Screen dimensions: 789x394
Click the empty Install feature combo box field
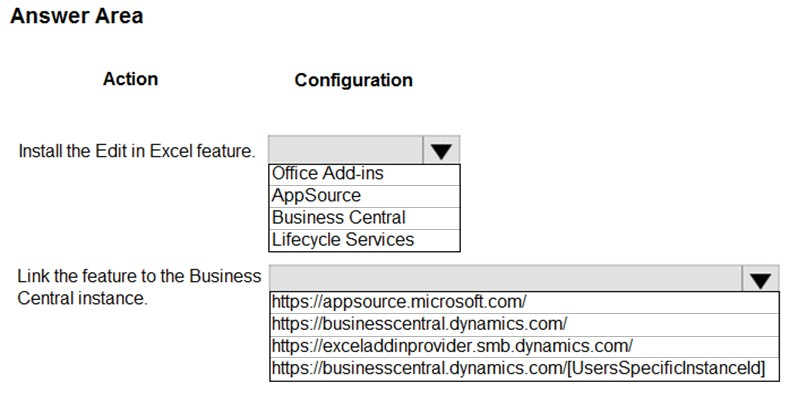[x=346, y=150]
